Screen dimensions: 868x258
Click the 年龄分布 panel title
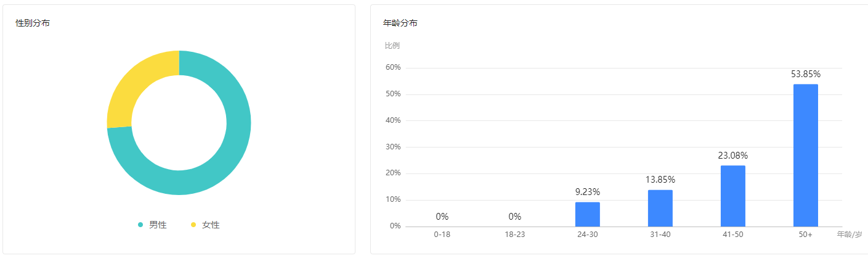point(400,23)
